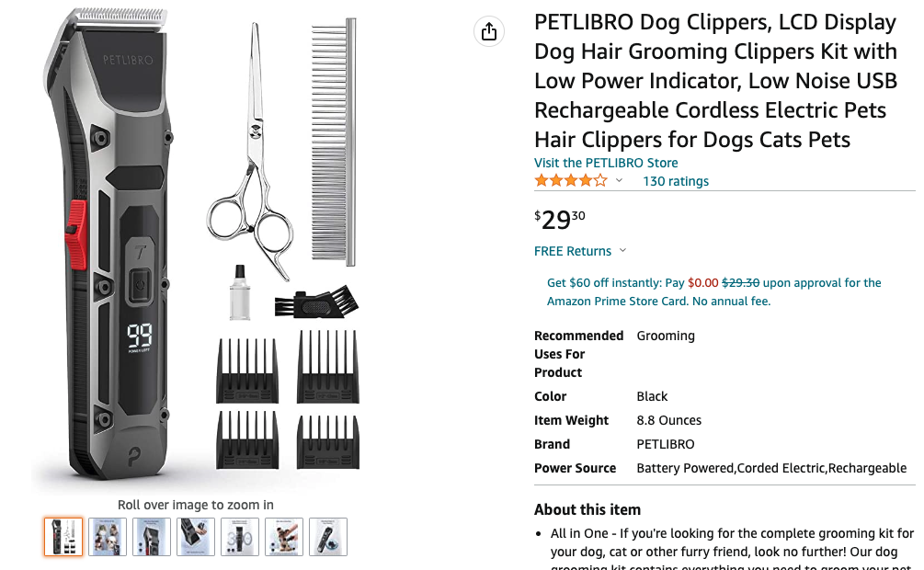Select the second product thumbnail
The height and width of the screenshot is (570, 924).
click(107, 536)
